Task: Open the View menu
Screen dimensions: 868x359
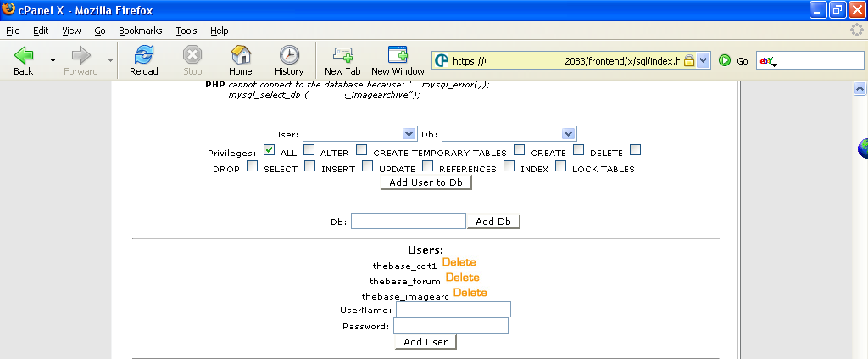Action: click(71, 31)
